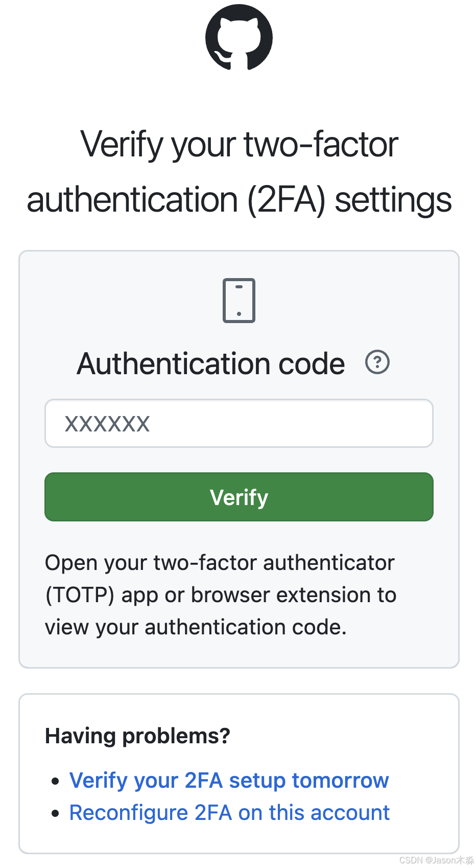Click the octocat emblem to go home
Image resolution: width=476 pixels, height=868 pixels.
coord(238,37)
